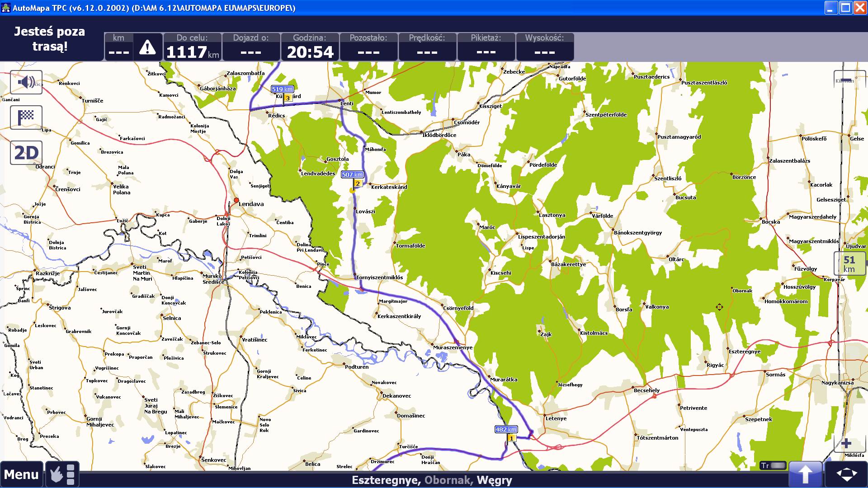Image resolution: width=868 pixels, height=488 pixels.
Task: Open the four-way map pan control
Action: (846, 474)
